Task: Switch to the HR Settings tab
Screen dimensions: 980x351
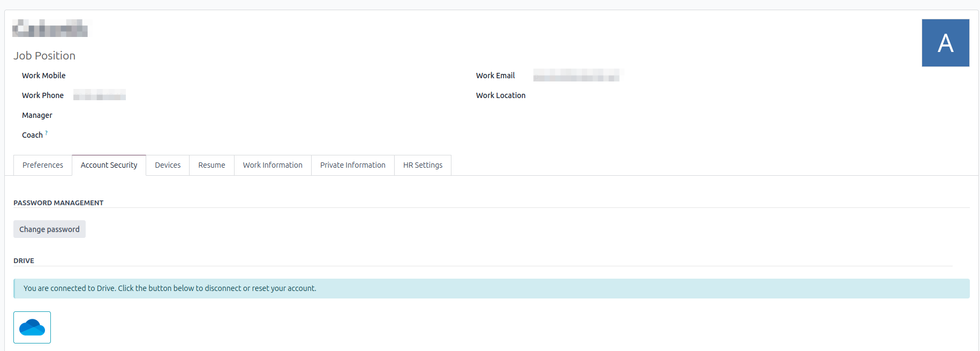Action: pos(423,165)
